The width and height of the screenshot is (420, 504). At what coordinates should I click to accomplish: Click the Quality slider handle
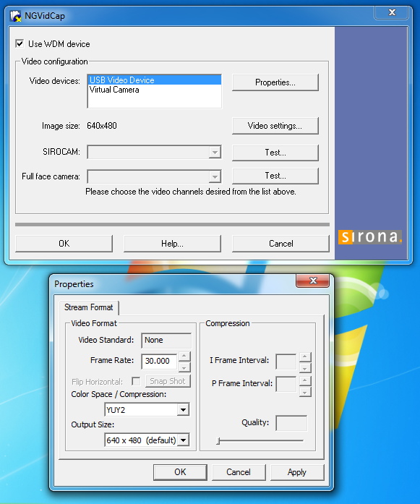point(218,440)
